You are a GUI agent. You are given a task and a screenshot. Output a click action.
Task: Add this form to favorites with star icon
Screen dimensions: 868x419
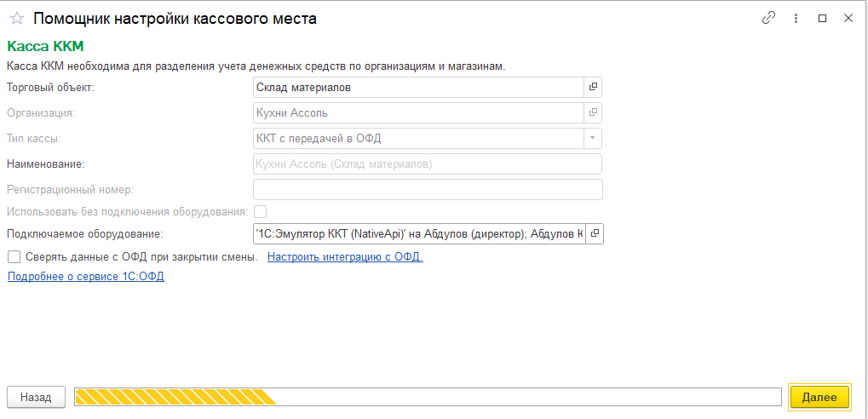pos(17,18)
